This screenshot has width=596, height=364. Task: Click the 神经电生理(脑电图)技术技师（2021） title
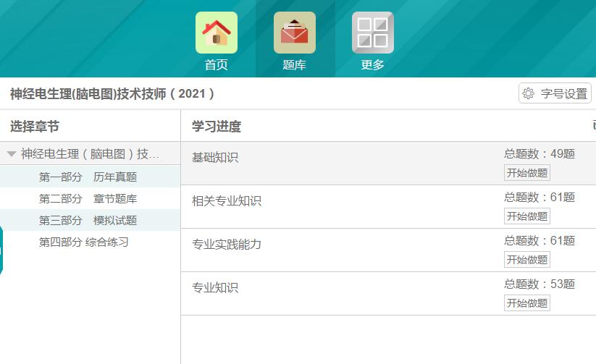pos(112,93)
